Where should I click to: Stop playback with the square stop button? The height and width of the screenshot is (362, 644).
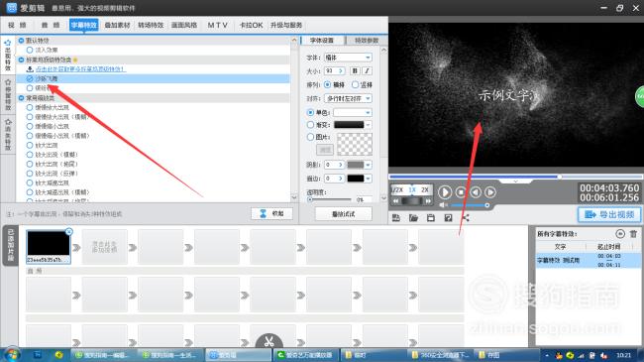pos(461,192)
